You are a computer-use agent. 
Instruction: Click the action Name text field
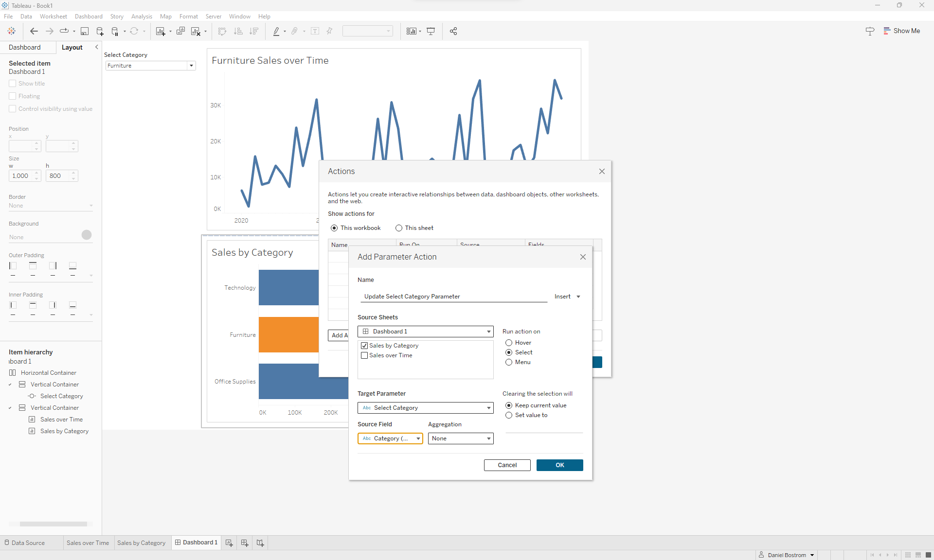[453, 297]
